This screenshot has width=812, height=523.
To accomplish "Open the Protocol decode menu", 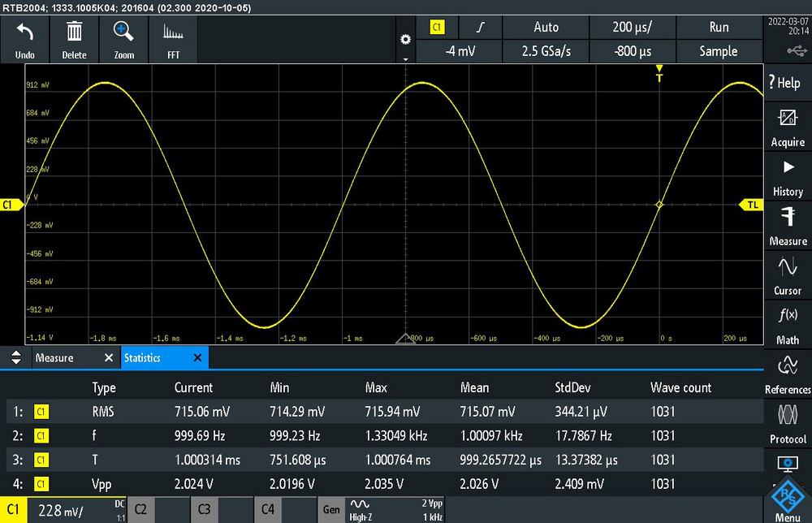I will coord(788,425).
